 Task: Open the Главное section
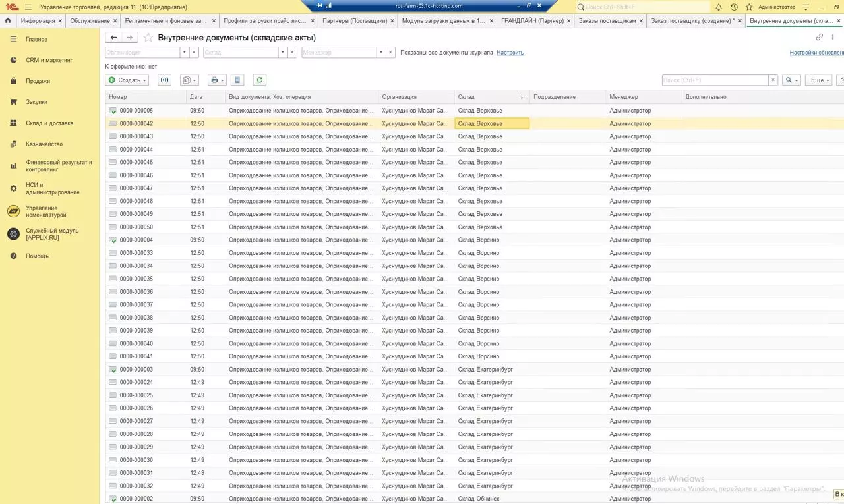coord(36,39)
